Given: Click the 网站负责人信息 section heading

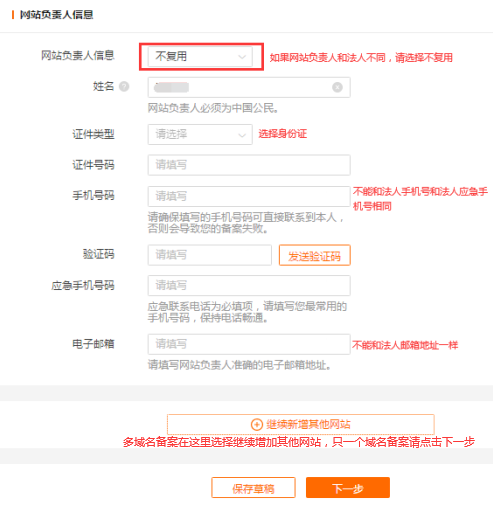Looking at the screenshot, I should click(56, 15).
